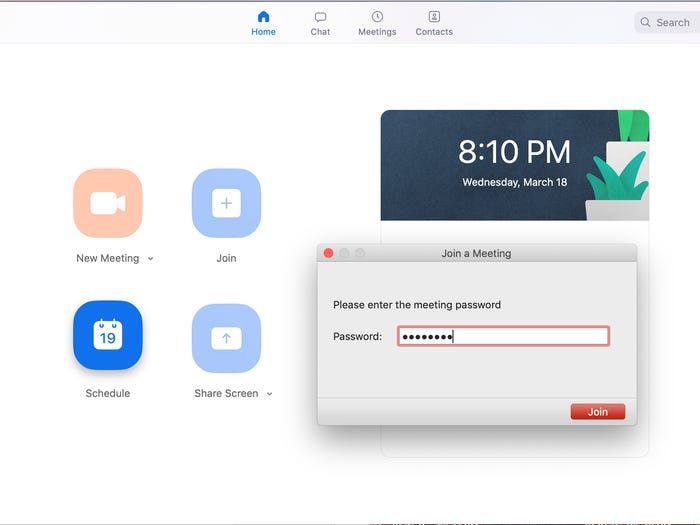Focus the meeting Password field
The width and height of the screenshot is (700, 525).
click(x=503, y=336)
